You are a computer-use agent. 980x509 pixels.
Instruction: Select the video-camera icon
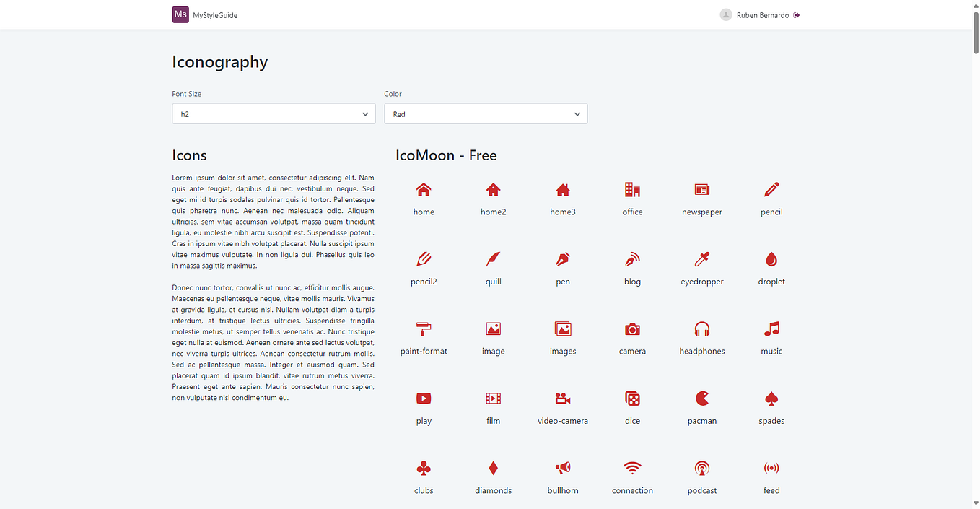tap(563, 398)
